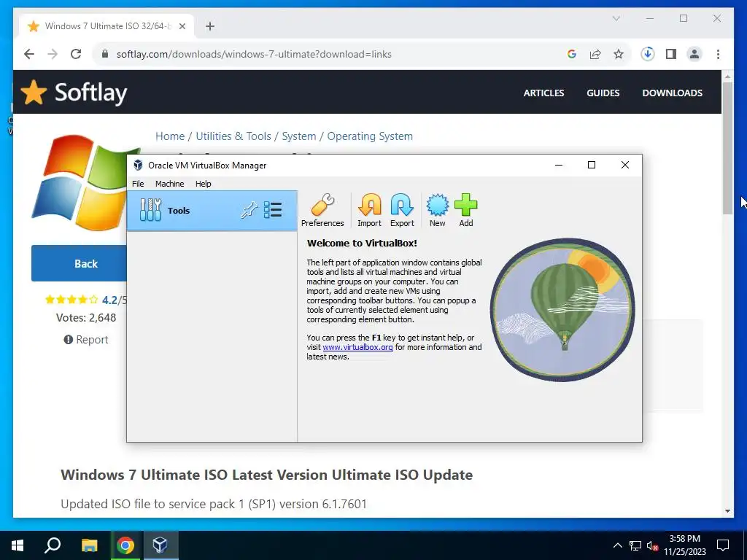The height and width of the screenshot is (560, 747).
Task: Pin the Tools pane with pushpin icon
Action: tap(249, 210)
